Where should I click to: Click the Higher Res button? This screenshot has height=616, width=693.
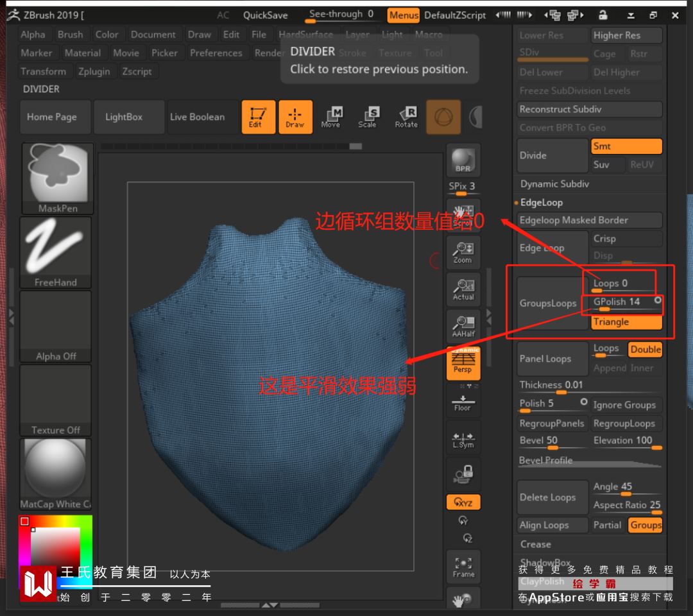click(x=626, y=35)
